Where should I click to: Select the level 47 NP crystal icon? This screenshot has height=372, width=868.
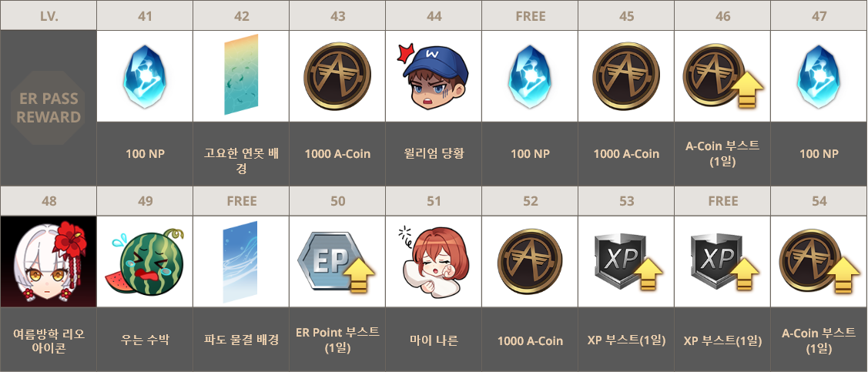819,75
